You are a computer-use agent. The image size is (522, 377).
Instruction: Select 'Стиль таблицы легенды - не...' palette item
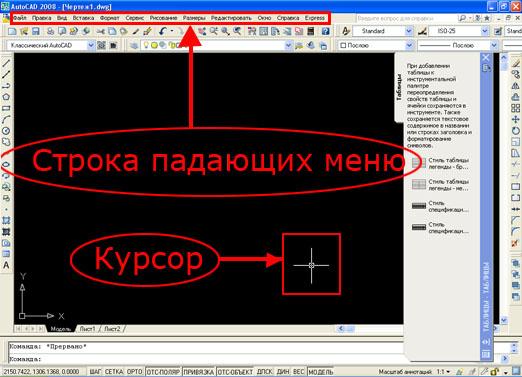click(x=440, y=185)
